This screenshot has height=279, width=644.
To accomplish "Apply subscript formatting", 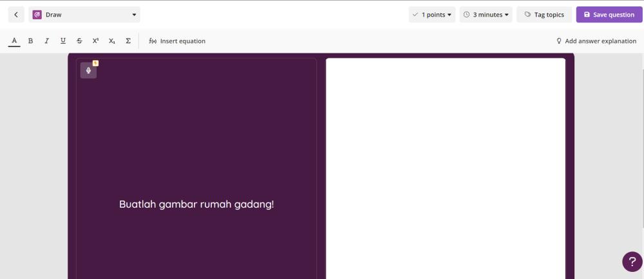I will click(111, 41).
